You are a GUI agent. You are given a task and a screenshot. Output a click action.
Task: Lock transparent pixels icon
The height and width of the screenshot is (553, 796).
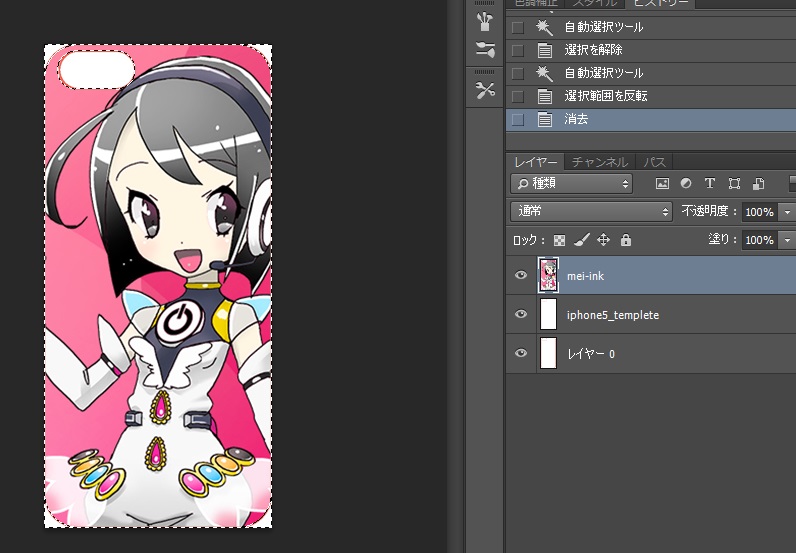coord(559,240)
